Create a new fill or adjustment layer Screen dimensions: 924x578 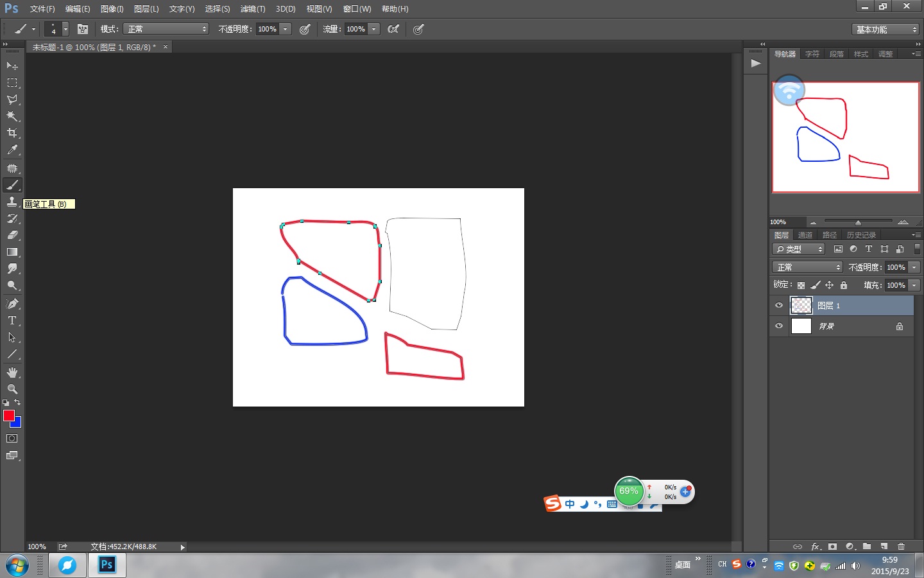pos(850,547)
